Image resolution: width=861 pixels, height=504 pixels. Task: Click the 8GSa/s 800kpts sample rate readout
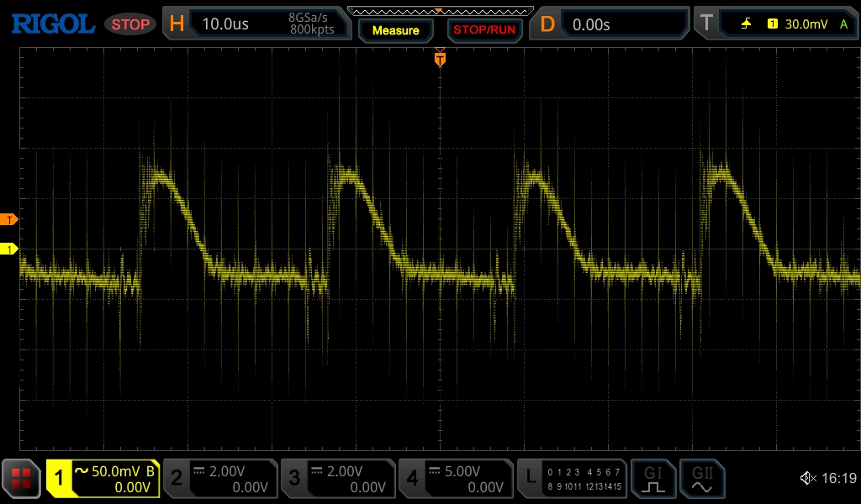(x=310, y=24)
